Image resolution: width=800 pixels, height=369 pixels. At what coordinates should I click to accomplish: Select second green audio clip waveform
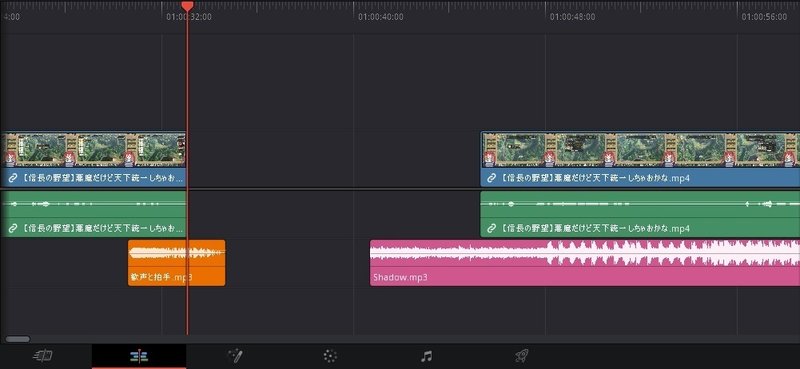(x=640, y=204)
